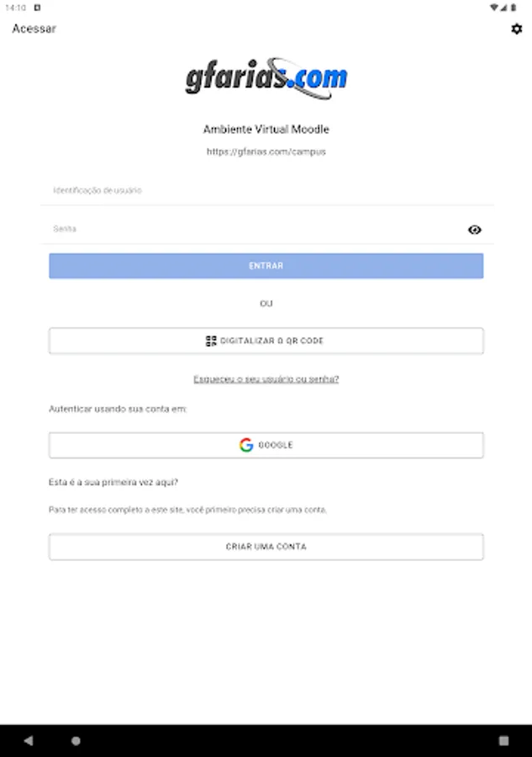Tap the Google logo icon
Viewport: 532px width, 757px height.
click(246, 445)
